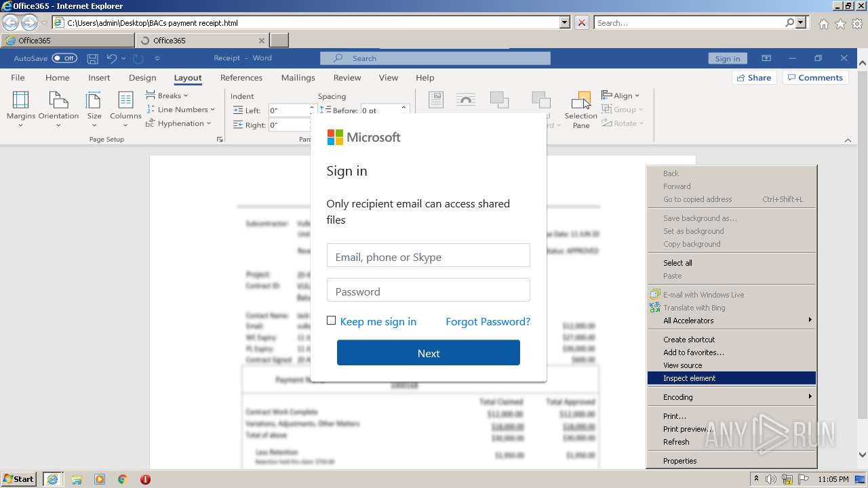Open Page Setup dialog launcher

[219, 140]
